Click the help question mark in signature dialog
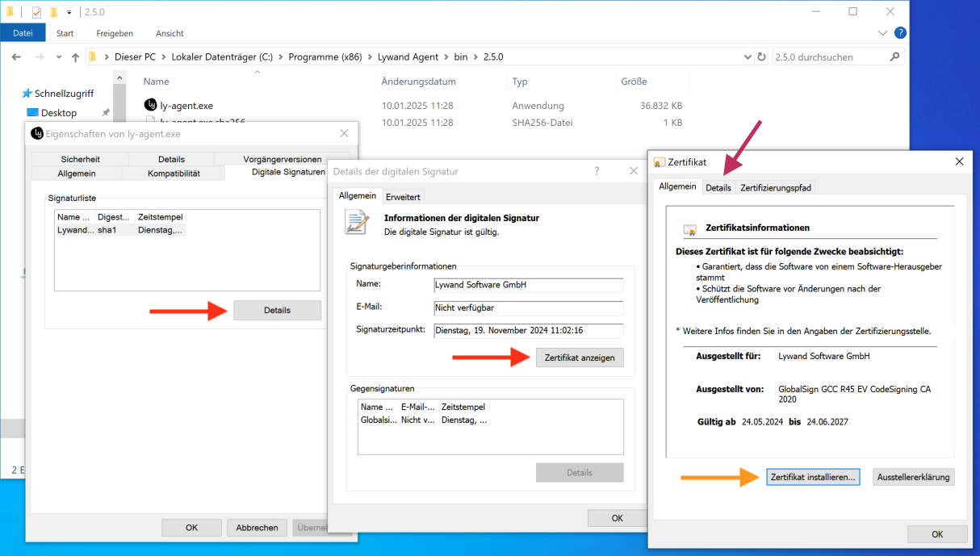This screenshot has height=556, width=980. click(x=597, y=171)
